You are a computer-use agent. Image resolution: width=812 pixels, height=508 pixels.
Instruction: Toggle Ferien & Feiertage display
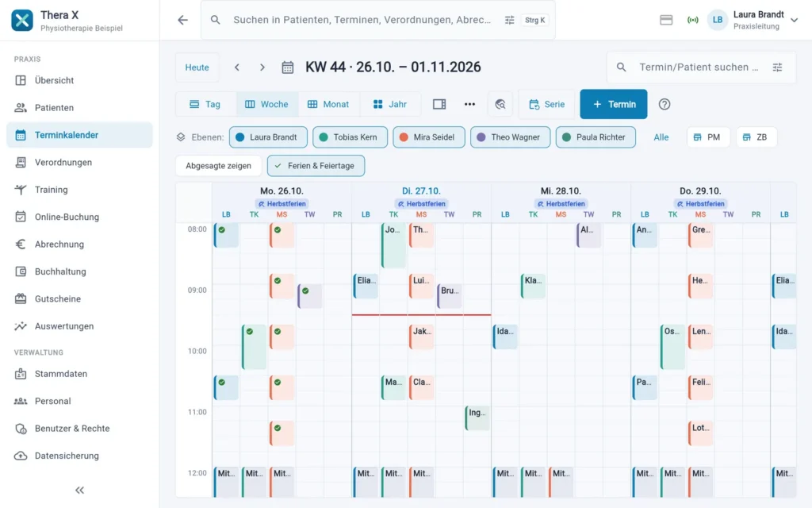pyautogui.click(x=316, y=166)
